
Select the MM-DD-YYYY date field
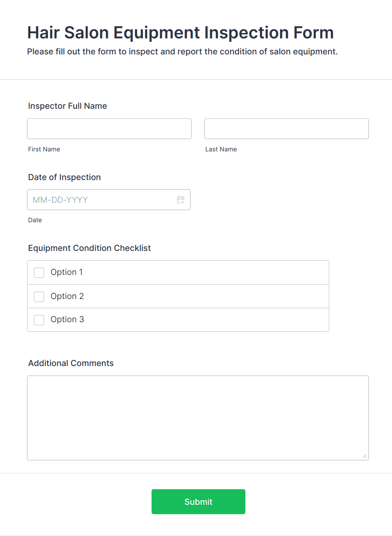click(x=109, y=200)
